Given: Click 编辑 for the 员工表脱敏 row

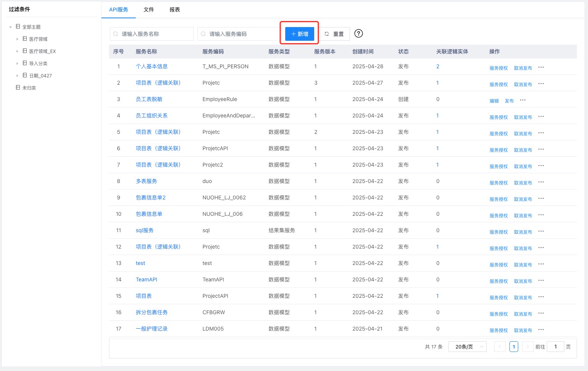Looking at the screenshot, I should tap(494, 101).
